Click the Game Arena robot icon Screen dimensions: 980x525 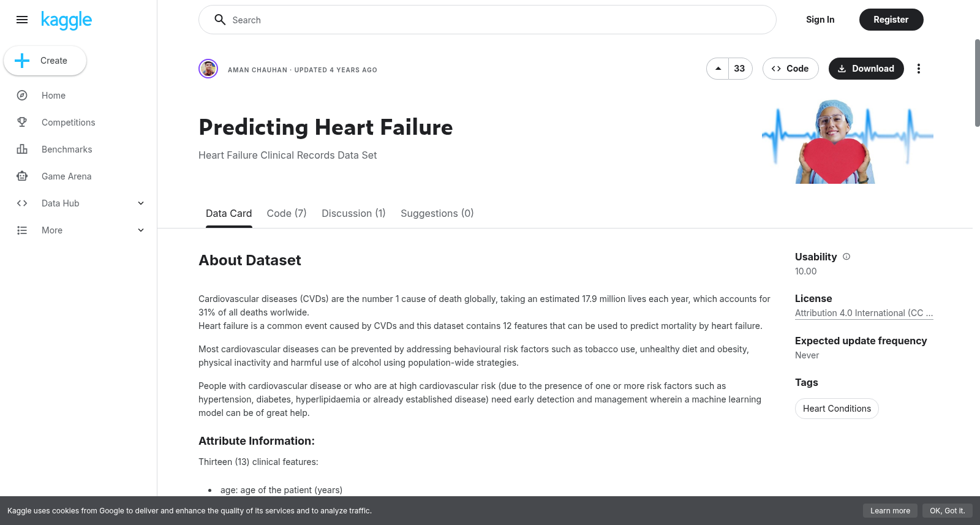22,176
